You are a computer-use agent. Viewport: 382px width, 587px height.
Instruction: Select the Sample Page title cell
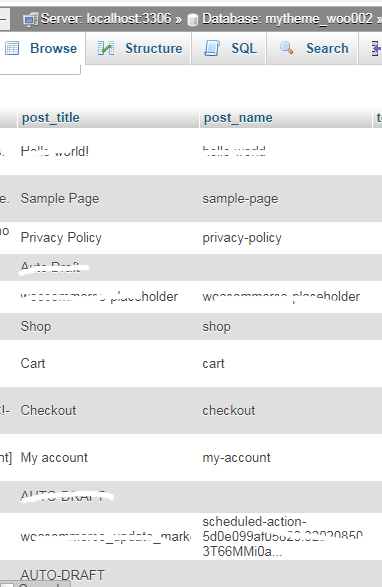click(109, 198)
